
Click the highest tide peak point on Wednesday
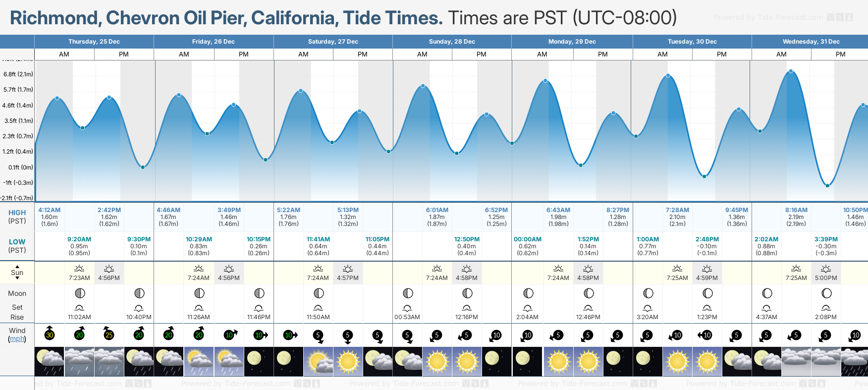pos(791,71)
